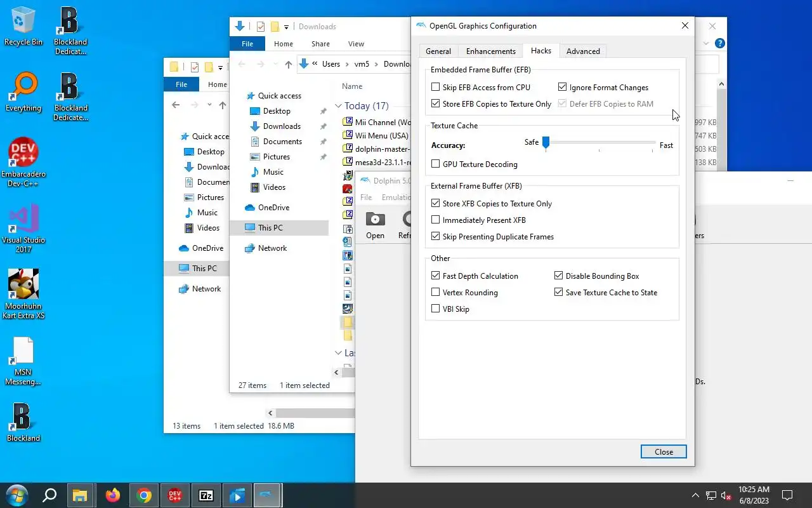Switch to the General tab
The width and height of the screenshot is (812, 508).
(438, 51)
